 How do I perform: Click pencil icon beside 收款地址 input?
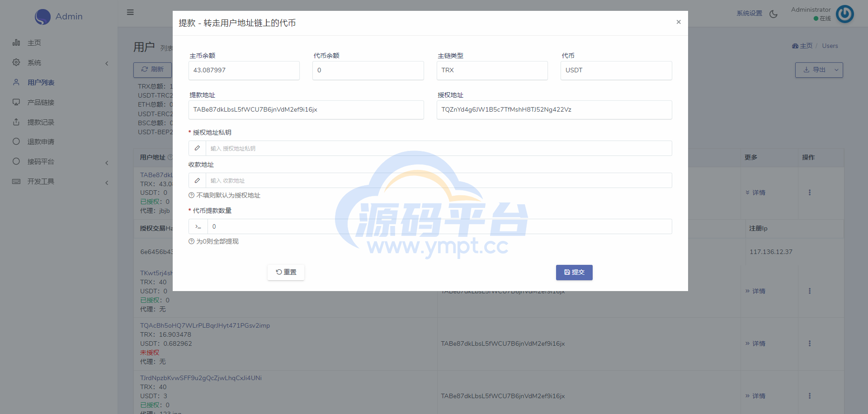197,180
